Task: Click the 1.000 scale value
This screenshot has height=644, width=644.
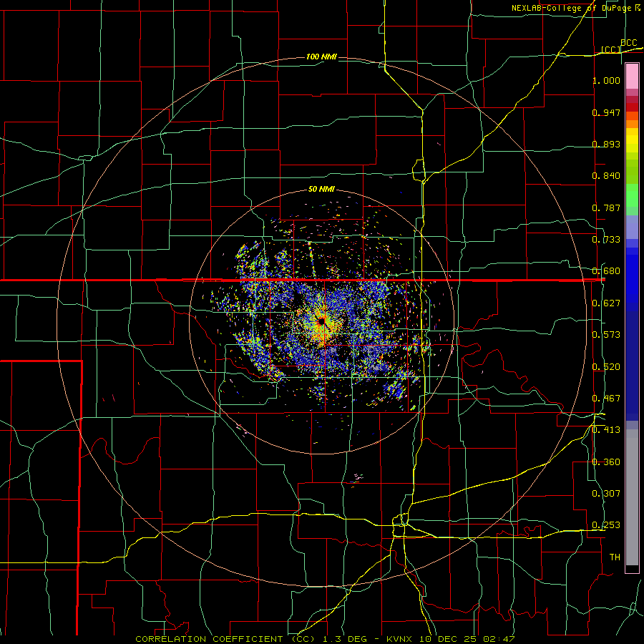Action: [606, 80]
